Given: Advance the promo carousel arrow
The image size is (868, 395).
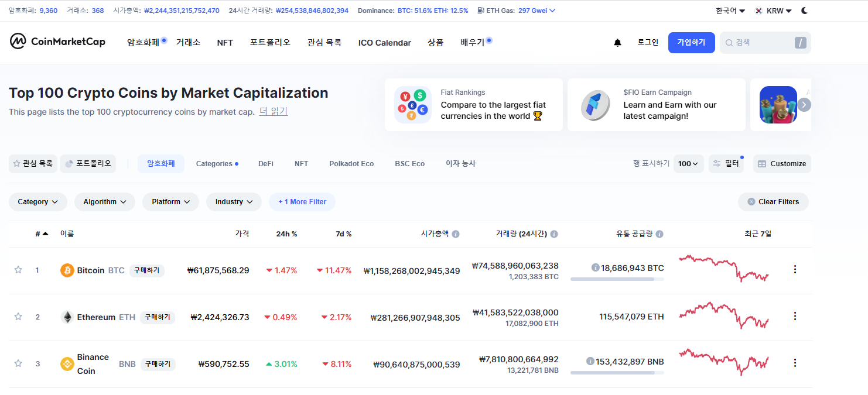Looking at the screenshot, I should coord(804,105).
